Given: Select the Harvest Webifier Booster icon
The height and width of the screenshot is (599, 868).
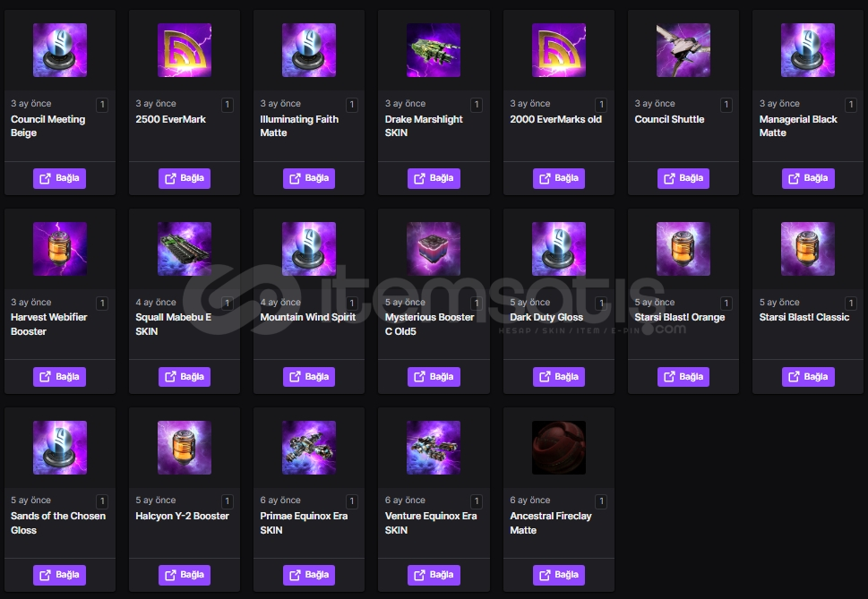Looking at the screenshot, I should [60, 249].
